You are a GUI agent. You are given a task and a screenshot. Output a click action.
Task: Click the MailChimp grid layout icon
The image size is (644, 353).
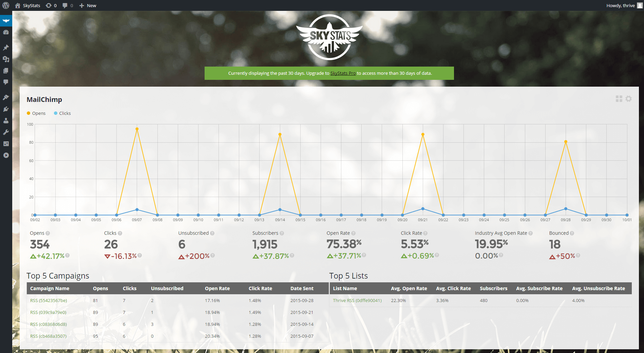(x=619, y=99)
